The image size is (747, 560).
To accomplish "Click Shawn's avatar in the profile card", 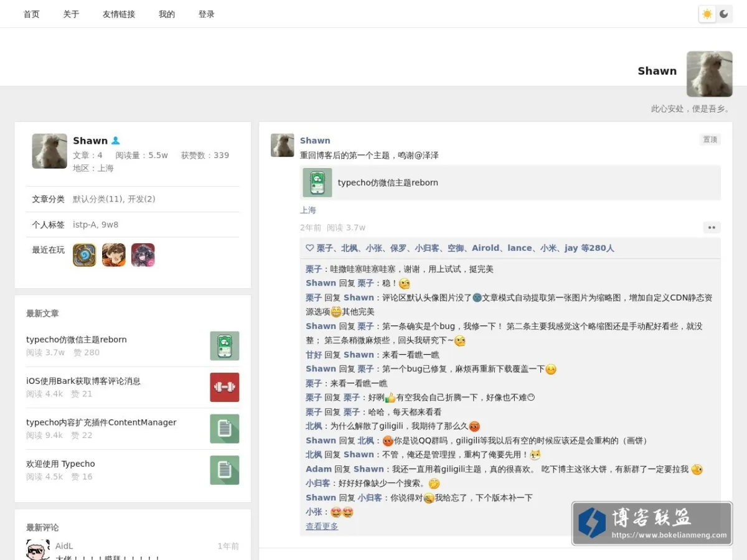I will point(50,151).
